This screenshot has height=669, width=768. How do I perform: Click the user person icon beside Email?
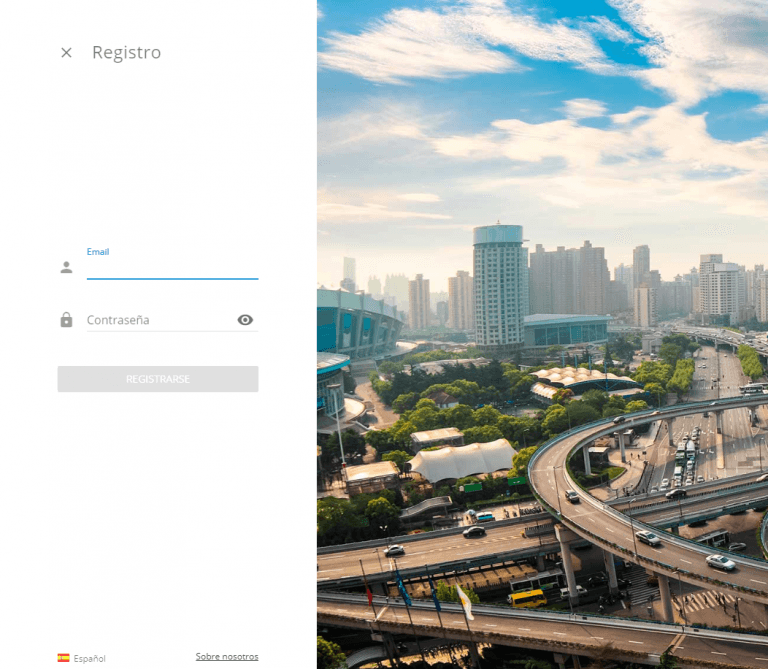click(x=66, y=267)
